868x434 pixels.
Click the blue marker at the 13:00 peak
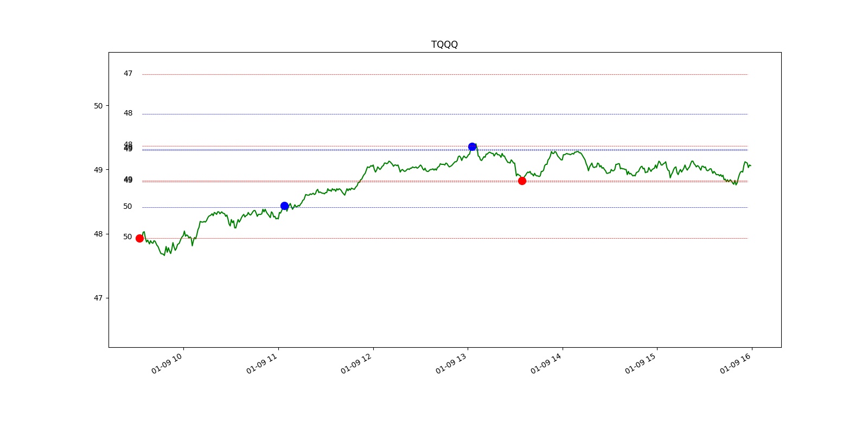point(472,146)
